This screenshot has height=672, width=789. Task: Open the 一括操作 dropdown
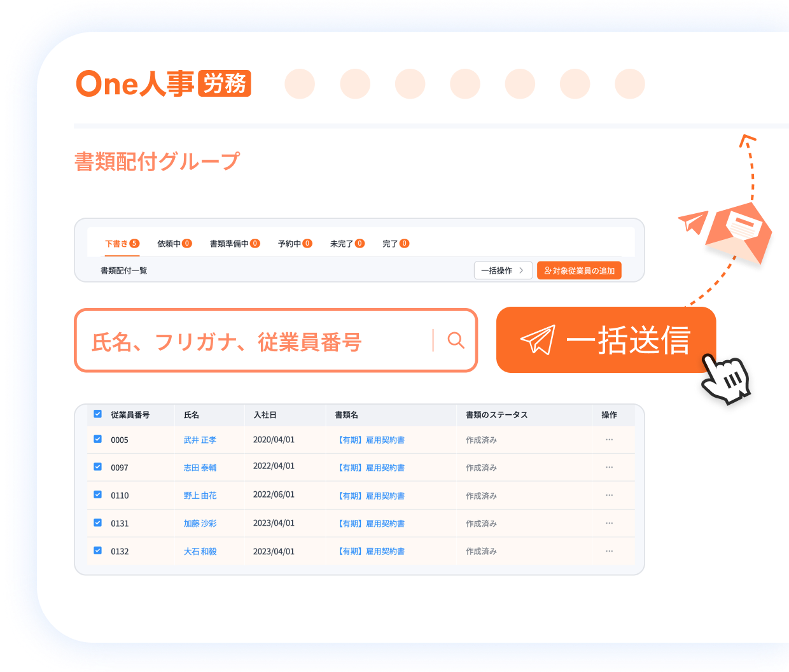503,270
